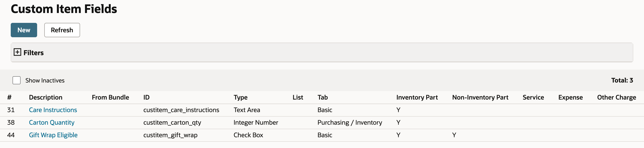Click Inventory Part Y in the Care Instructions row

(x=398, y=110)
